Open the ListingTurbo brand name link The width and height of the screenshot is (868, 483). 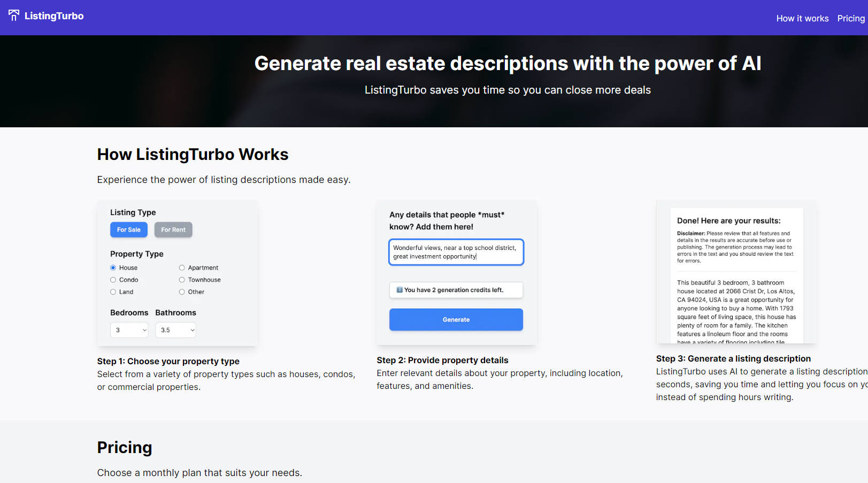tap(54, 16)
